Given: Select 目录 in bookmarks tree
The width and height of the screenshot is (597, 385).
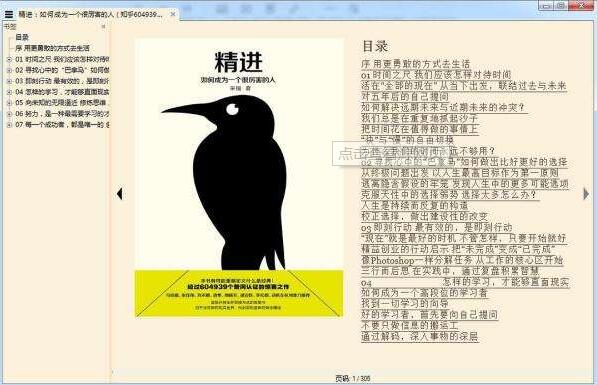Looking at the screenshot, I should point(22,37).
